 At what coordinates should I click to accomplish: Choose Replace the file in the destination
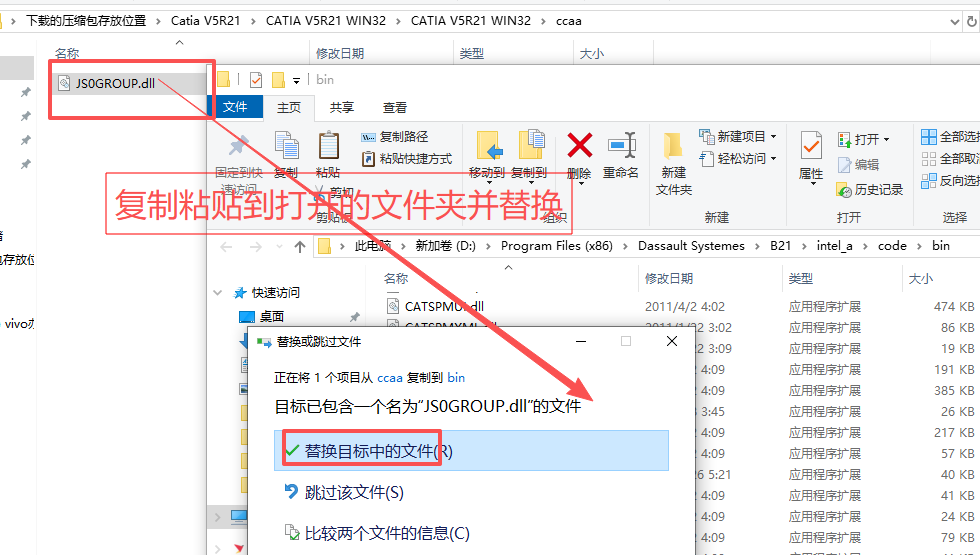coord(471,451)
